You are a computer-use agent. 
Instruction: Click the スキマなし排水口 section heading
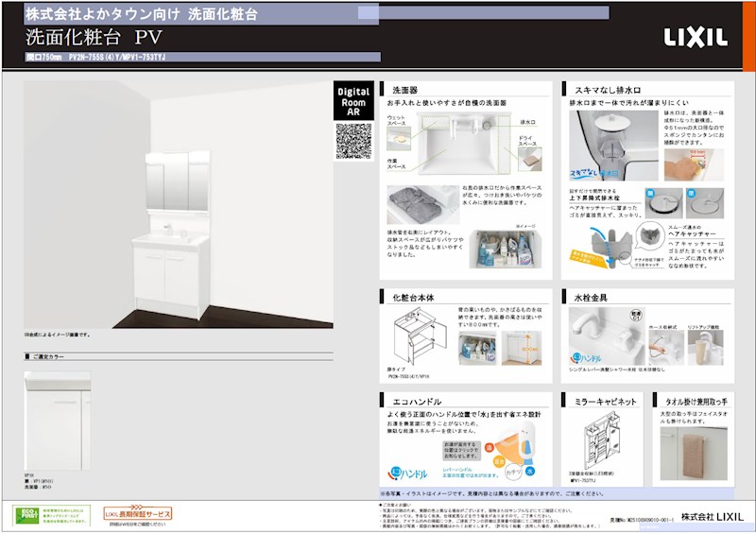click(x=608, y=90)
